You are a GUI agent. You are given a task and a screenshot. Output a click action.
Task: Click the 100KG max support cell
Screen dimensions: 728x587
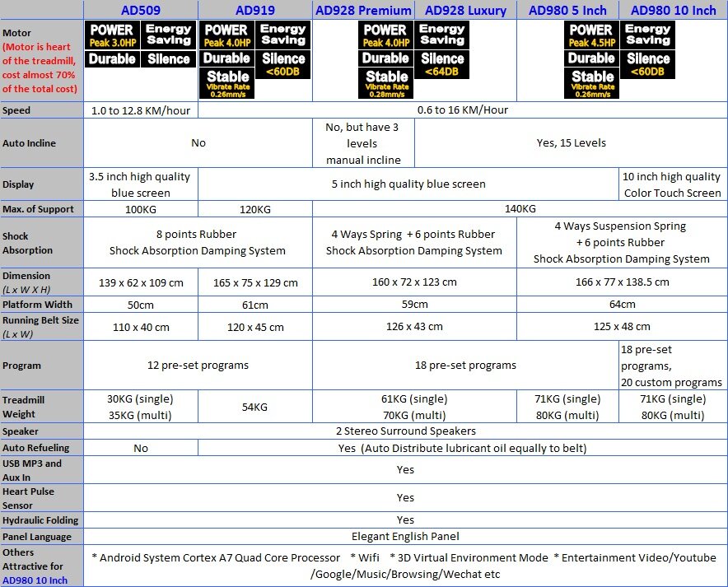141,209
